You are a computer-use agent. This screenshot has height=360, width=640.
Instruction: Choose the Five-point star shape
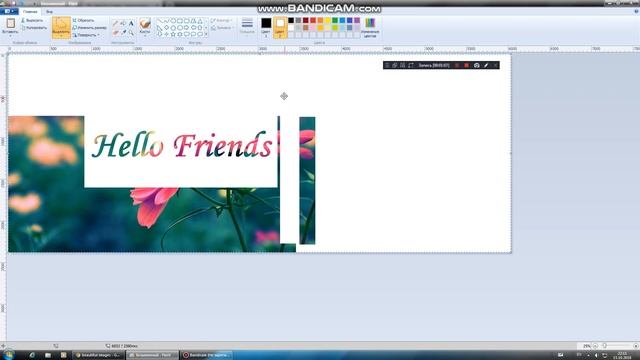[x=173, y=34]
